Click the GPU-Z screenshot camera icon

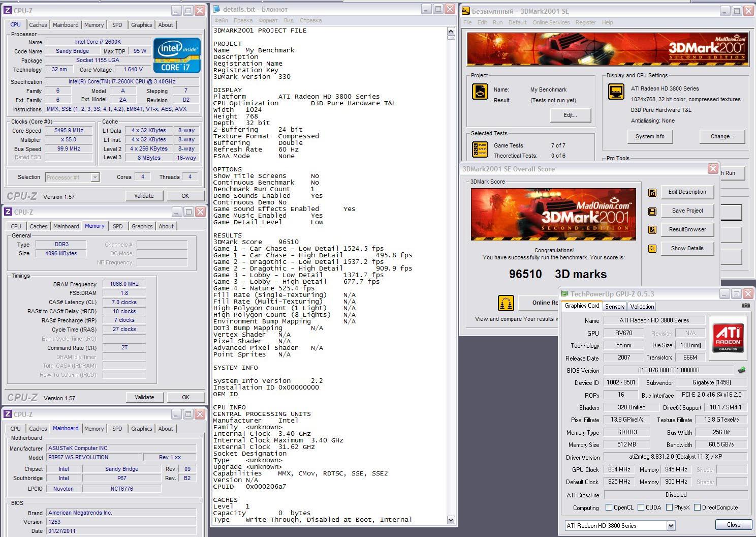point(745,306)
